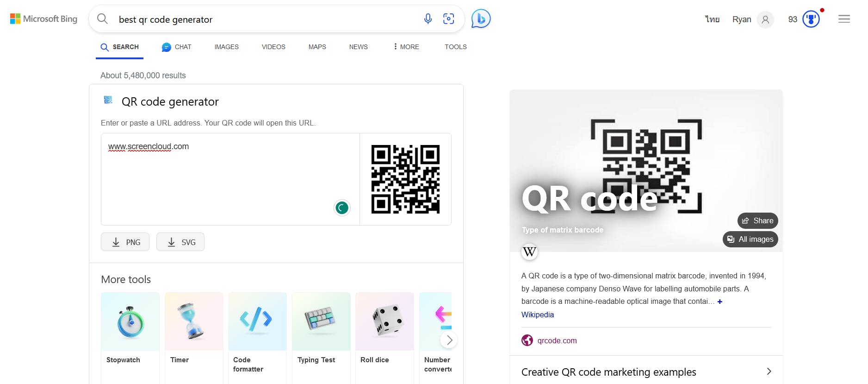The width and height of the screenshot is (868, 384).
Task: Click the QR code generator heading
Action: click(x=170, y=101)
